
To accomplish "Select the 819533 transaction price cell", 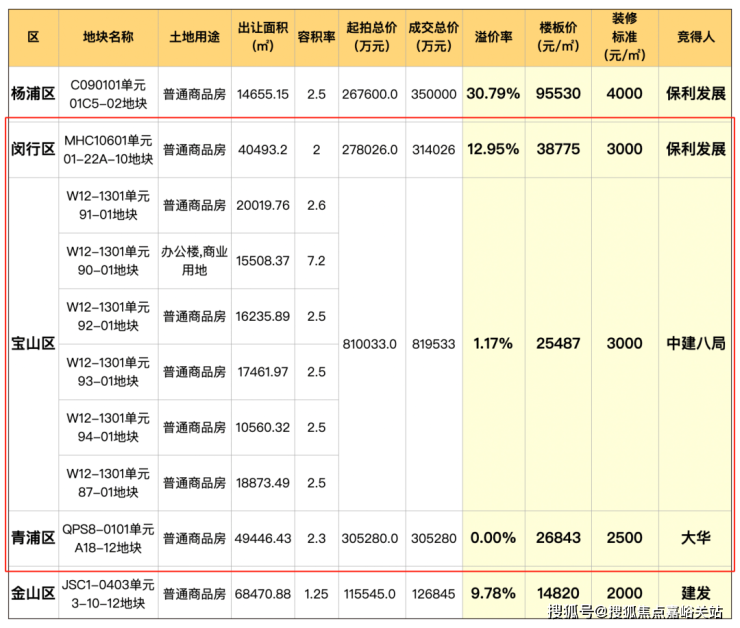I will point(433,343).
